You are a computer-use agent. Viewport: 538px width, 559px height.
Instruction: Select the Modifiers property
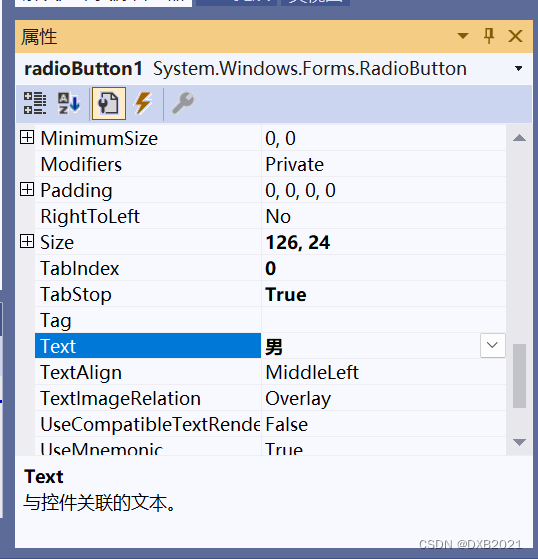coord(148,164)
